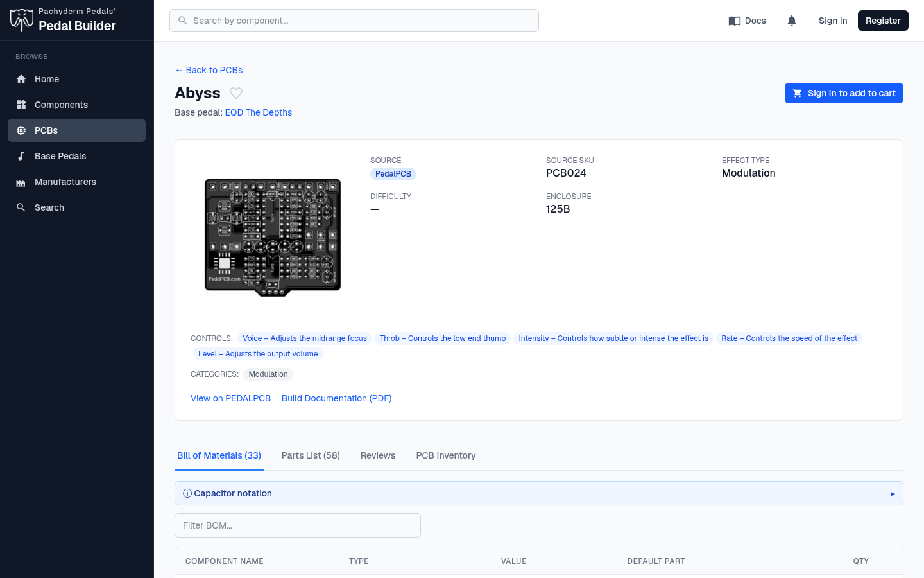924x578 pixels.
Task: Open View on PEDALPCB link
Action: pyautogui.click(x=230, y=398)
